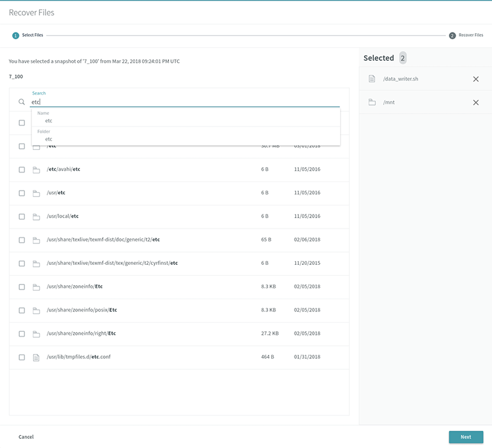This screenshot has height=448, width=492.
Task: Check the box for /usr/local/etc
Action: pos(22,217)
